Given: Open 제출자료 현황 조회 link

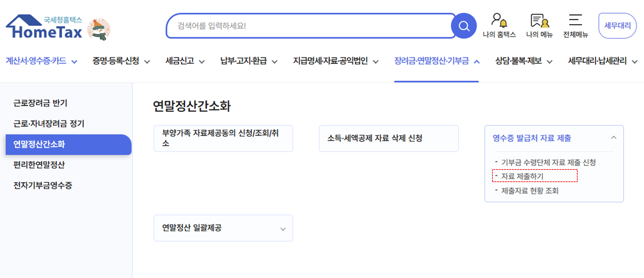Looking at the screenshot, I should tap(530, 191).
